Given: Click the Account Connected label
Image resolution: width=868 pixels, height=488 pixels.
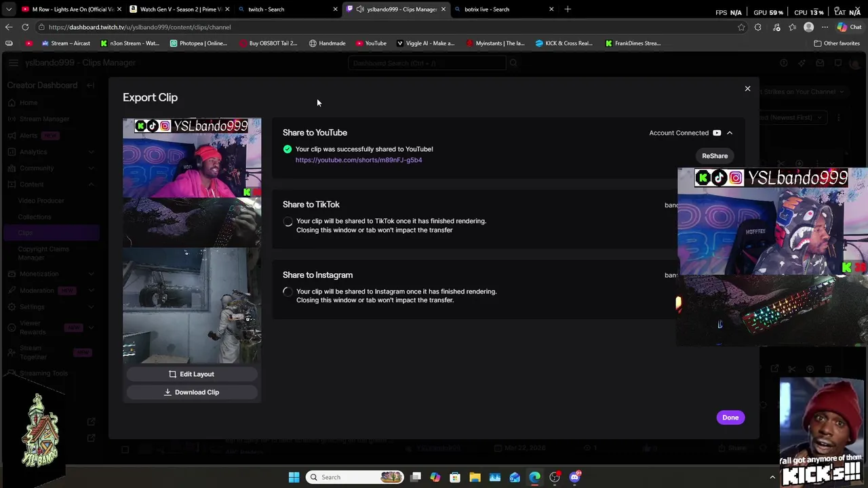Looking at the screenshot, I should pyautogui.click(x=679, y=133).
